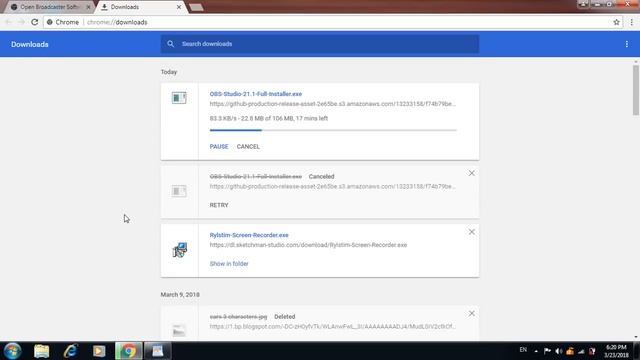Screen dimensions: 640x360
Task: Click the Chrome taskbar icon
Action: click(129, 351)
